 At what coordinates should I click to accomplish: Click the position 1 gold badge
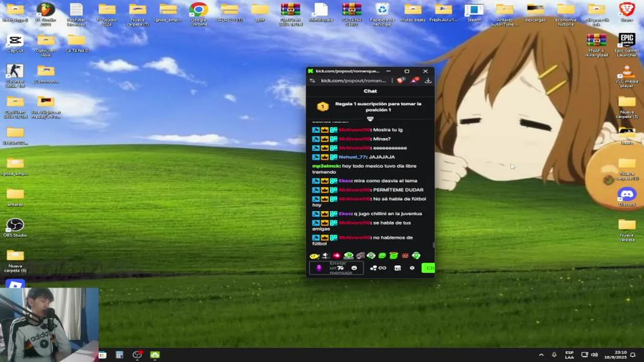[x=323, y=107]
